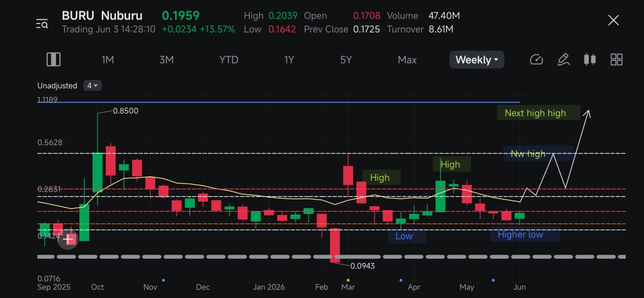The height and width of the screenshot is (298, 644).
Task: Select the 5Y time range
Action: (x=346, y=60)
